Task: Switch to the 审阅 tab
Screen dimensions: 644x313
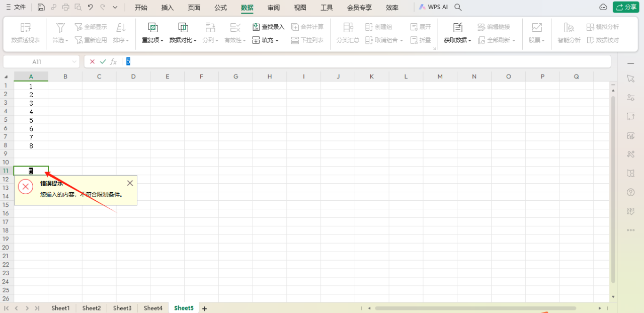Action: (x=274, y=8)
